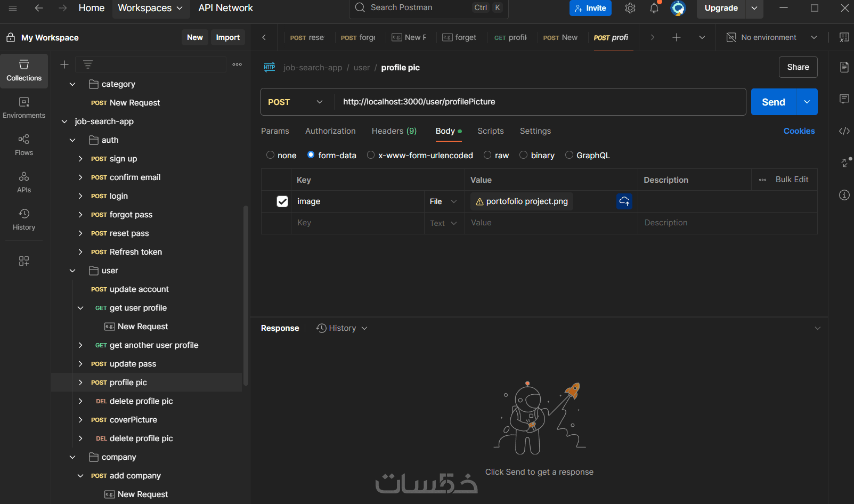
Task: Upload file to cloud icon in image row
Action: click(624, 201)
